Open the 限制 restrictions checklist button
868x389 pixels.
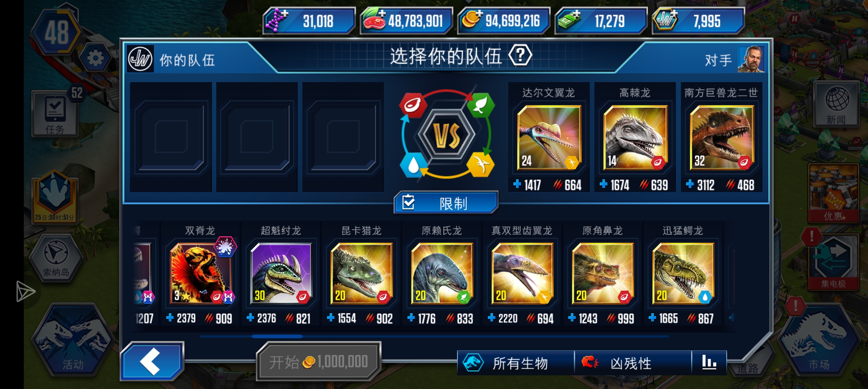[x=446, y=203]
